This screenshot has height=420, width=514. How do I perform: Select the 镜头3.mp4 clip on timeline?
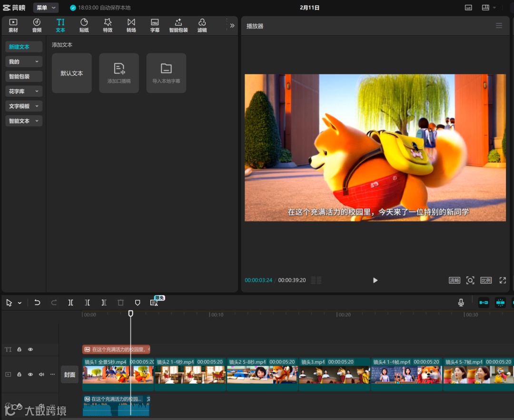pyautogui.click(x=334, y=374)
